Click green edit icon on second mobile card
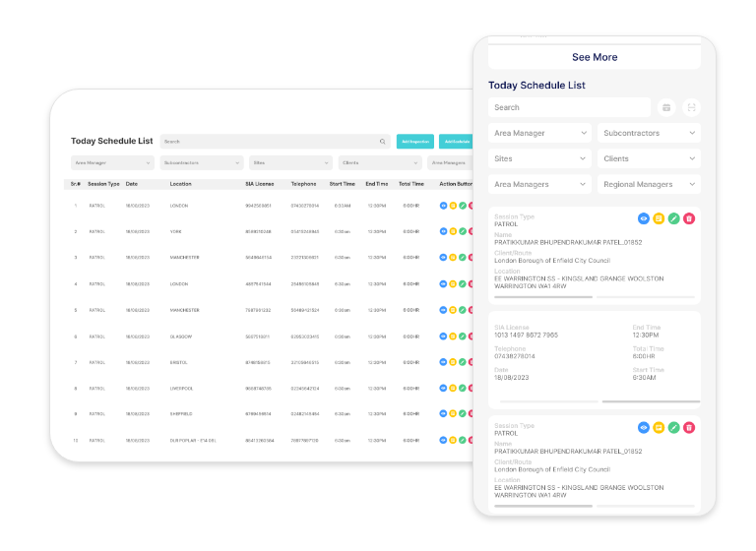The width and height of the screenshot is (756, 551). point(674,427)
